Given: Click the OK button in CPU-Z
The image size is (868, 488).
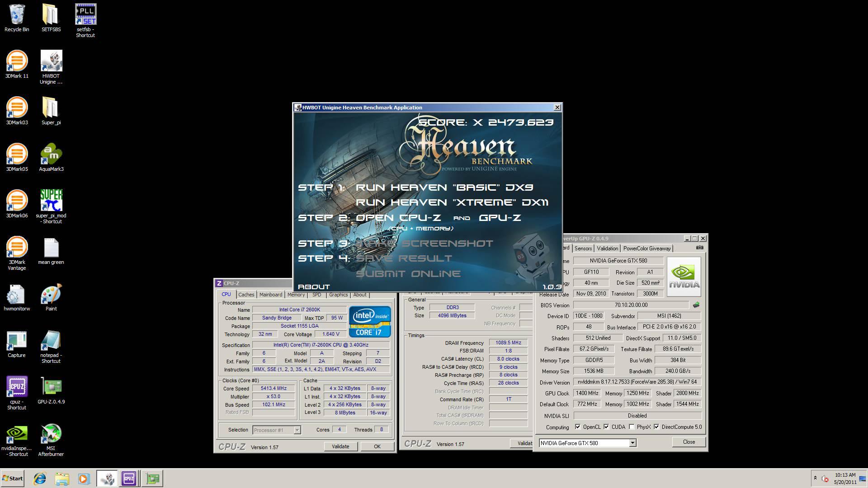Looking at the screenshot, I should (x=377, y=446).
